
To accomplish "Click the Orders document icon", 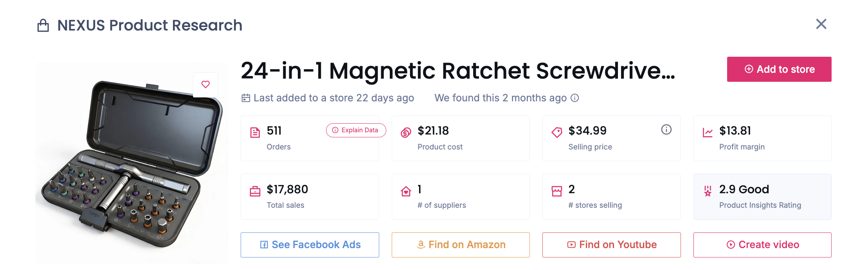I will pyautogui.click(x=256, y=132).
